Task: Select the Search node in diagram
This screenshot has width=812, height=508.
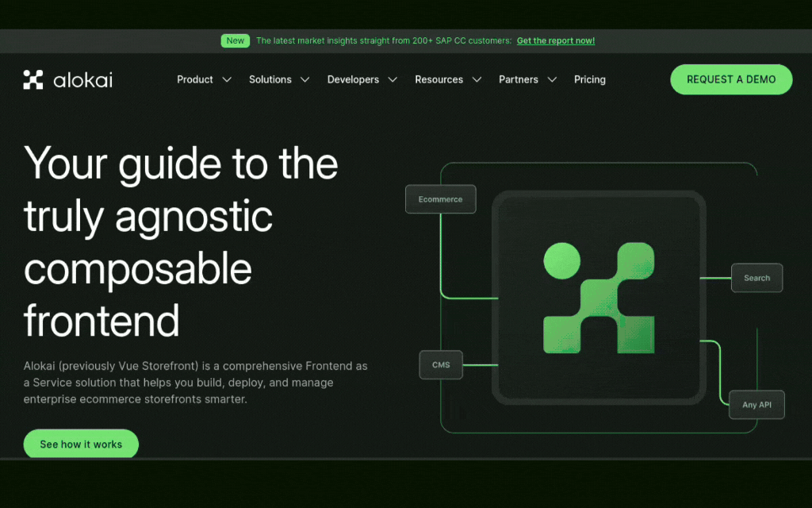Action: (756, 278)
